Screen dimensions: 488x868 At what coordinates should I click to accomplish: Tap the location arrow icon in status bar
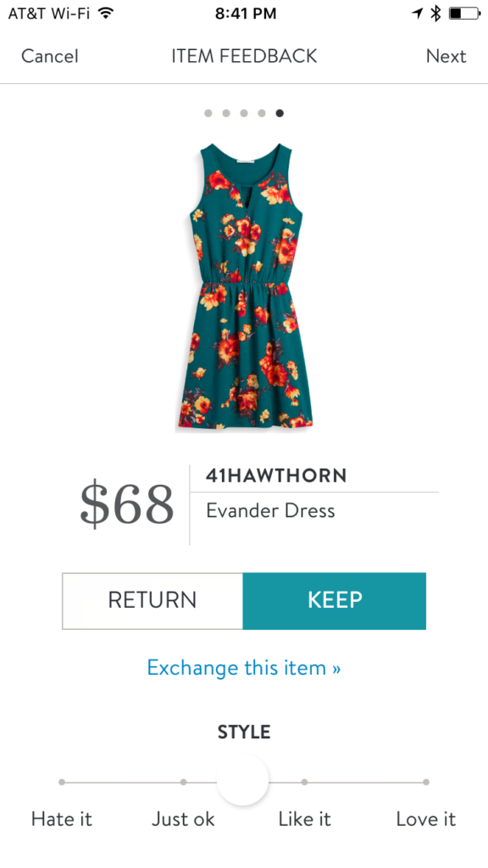click(418, 14)
